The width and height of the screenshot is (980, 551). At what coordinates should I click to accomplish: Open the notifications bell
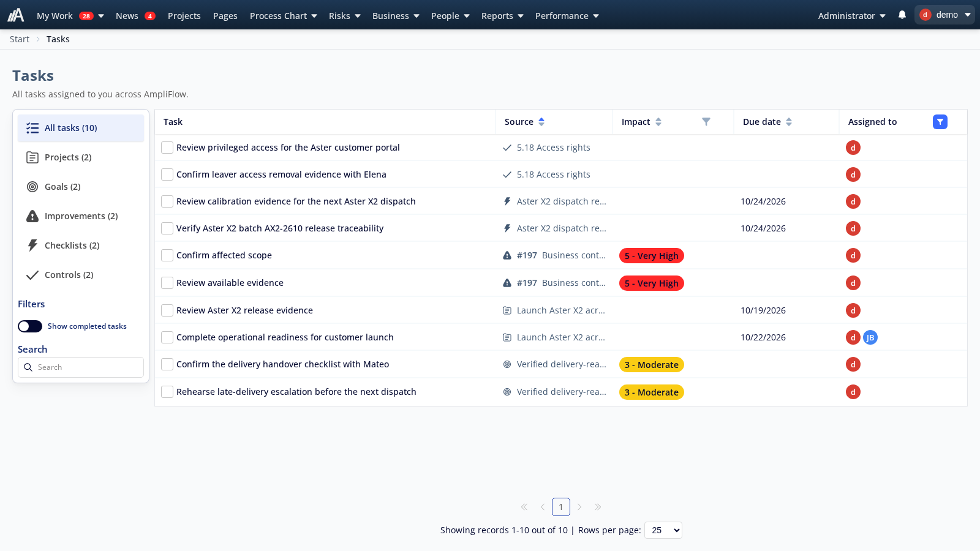902,15
